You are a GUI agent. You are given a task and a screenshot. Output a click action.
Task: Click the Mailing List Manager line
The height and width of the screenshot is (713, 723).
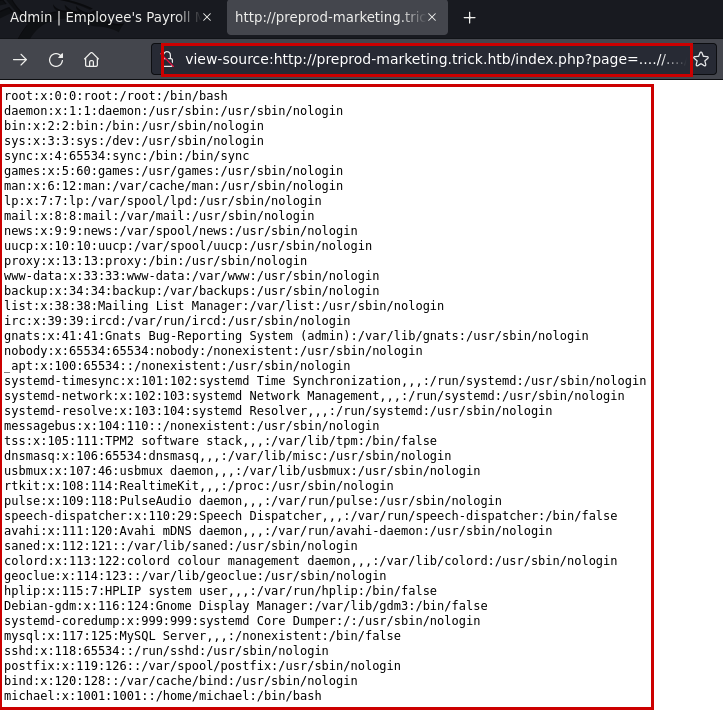[x=224, y=306]
